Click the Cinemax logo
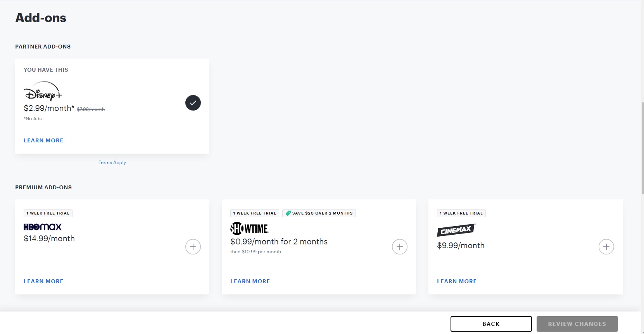This screenshot has width=644, height=334. (456, 230)
